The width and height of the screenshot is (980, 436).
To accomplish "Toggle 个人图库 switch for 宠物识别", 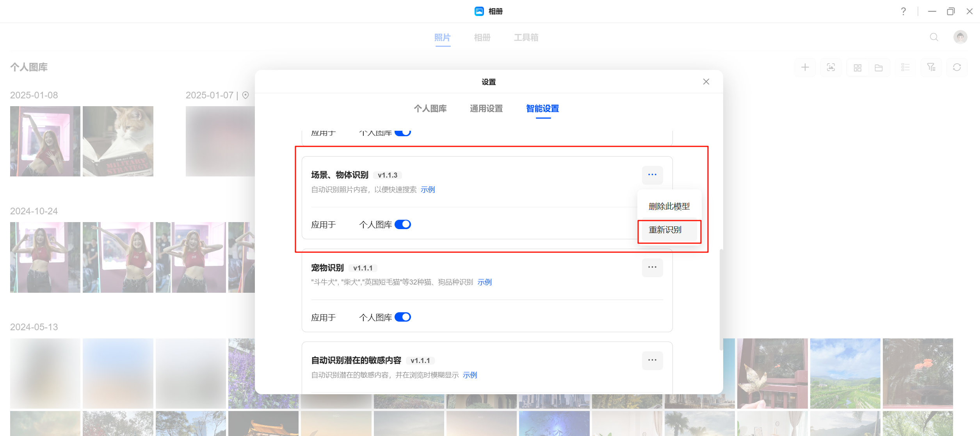I will click(403, 317).
